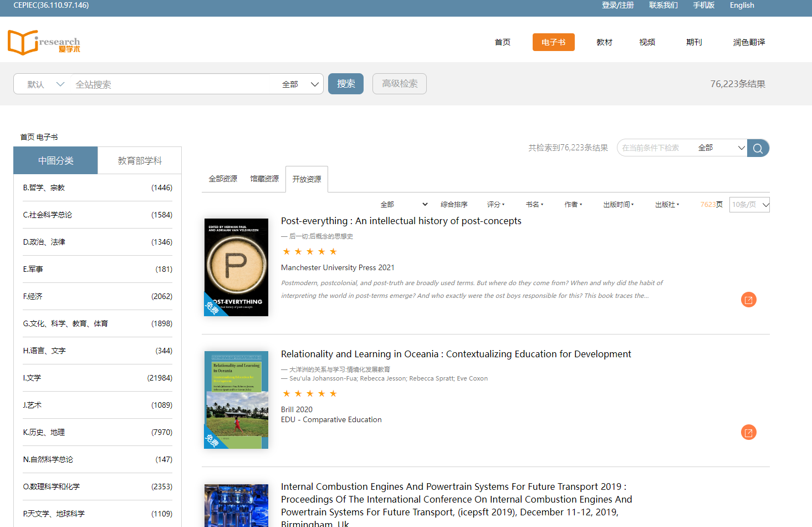
Task: Open external link icon for Post-everything book
Action: pyautogui.click(x=748, y=300)
